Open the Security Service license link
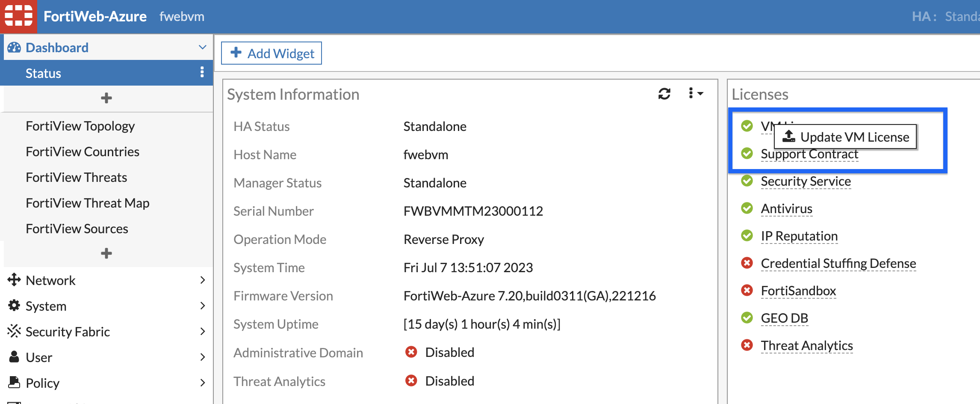This screenshot has width=980, height=404. pos(806,181)
